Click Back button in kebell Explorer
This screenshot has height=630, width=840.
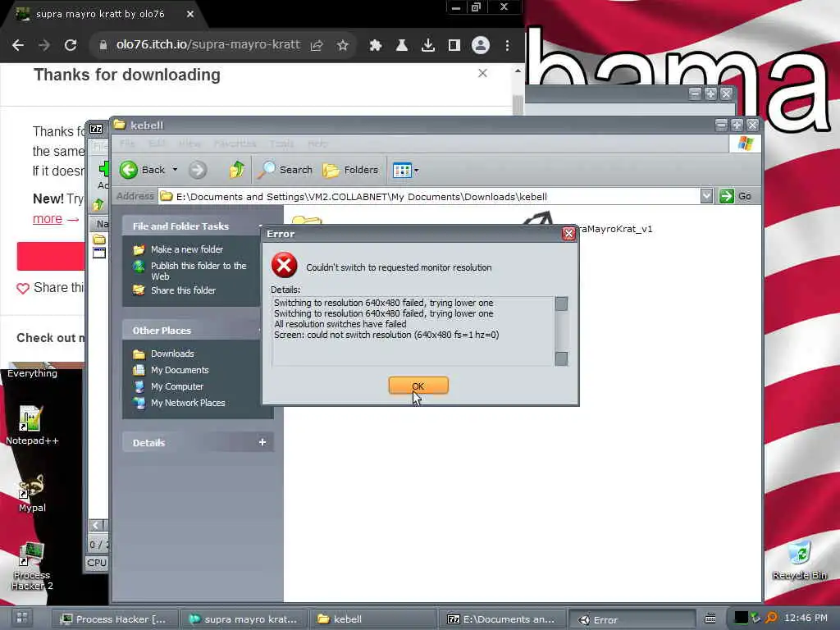(x=142, y=170)
